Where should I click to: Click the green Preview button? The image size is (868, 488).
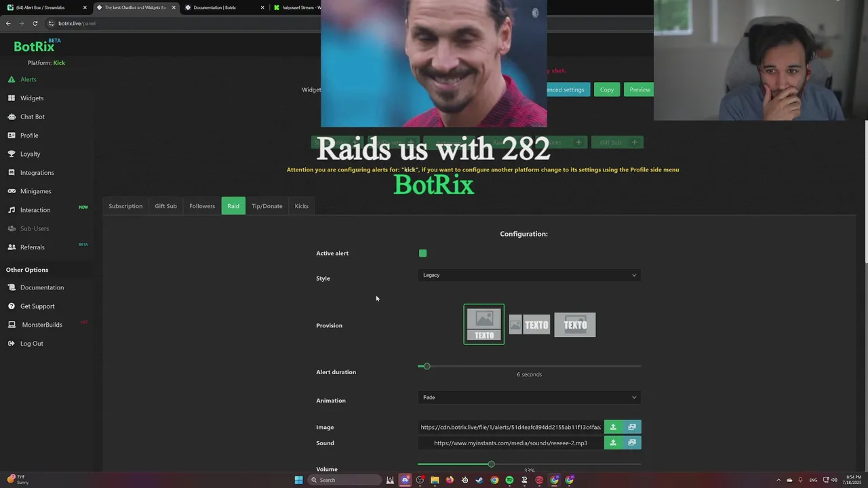639,89
